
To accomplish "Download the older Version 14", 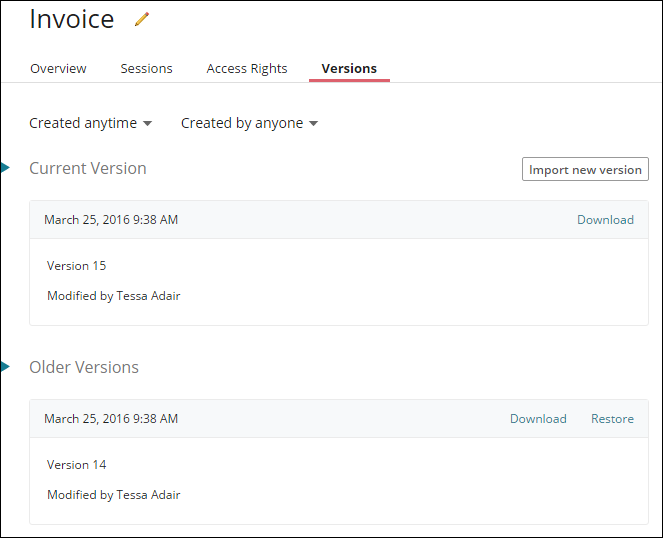I will tap(538, 419).
